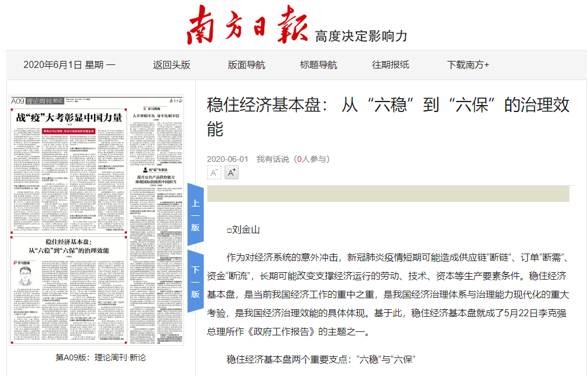The height and width of the screenshot is (376, 588).
Task: Open 战"疫"大考彰显中国力量 article in page thumbnail
Action: (x=69, y=118)
